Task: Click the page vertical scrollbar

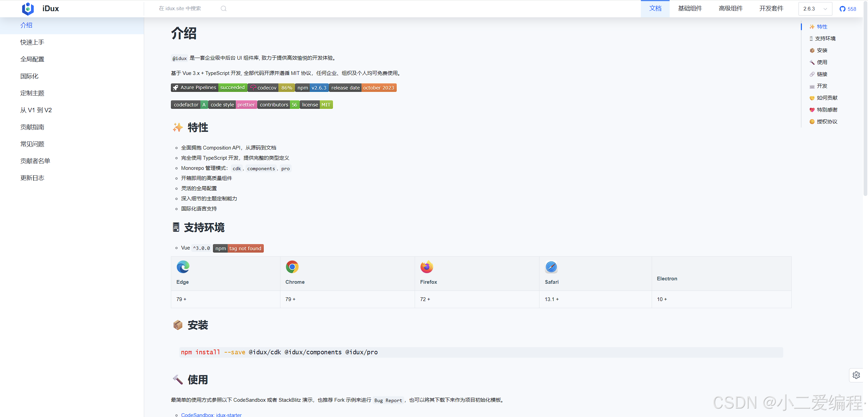Action: (x=865, y=102)
